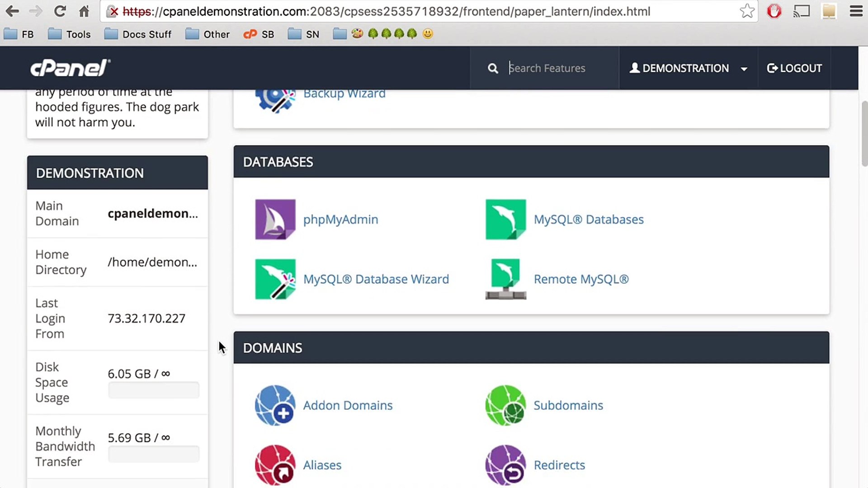Click the browser back arrow
Screen dimensions: 868x488
click(13, 11)
